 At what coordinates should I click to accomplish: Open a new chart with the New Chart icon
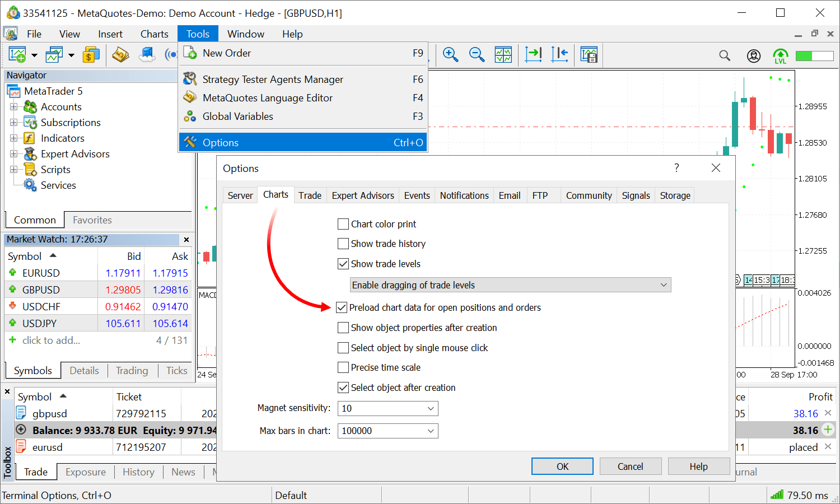(17, 54)
